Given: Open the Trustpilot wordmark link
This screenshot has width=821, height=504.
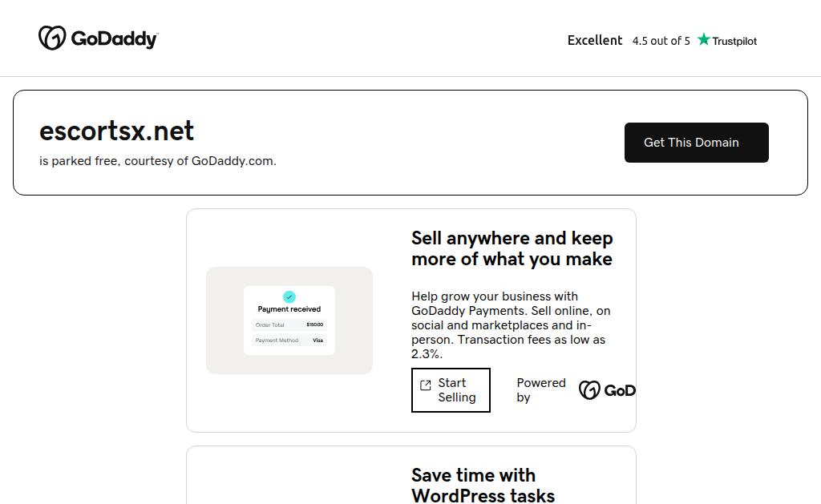Looking at the screenshot, I should click(734, 41).
